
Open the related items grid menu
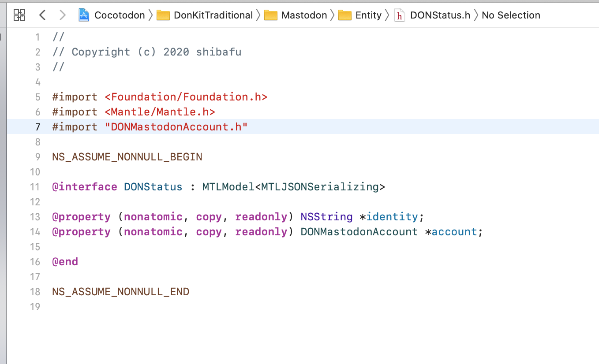pyautogui.click(x=19, y=15)
